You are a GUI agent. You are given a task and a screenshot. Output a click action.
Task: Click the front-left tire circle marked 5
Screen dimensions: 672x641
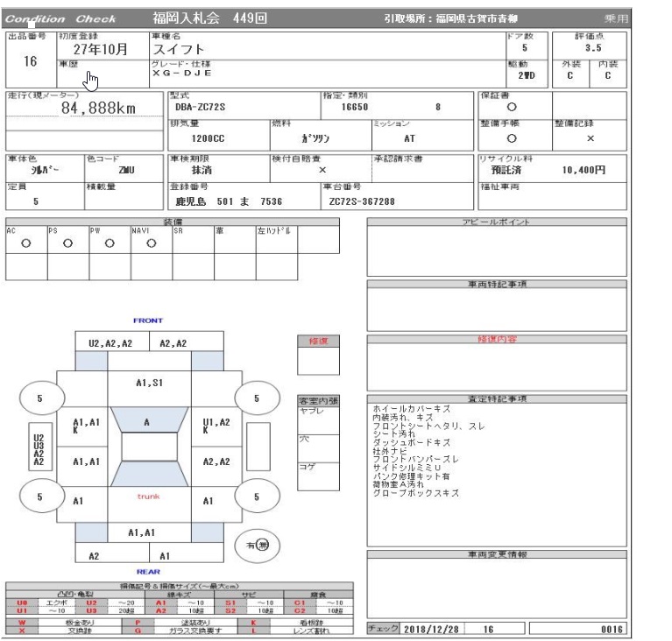coord(38,398)
